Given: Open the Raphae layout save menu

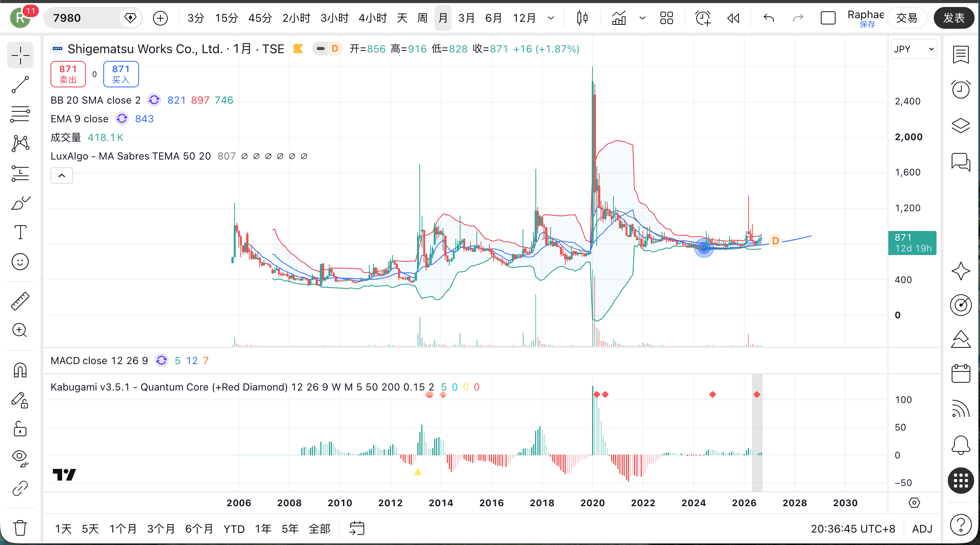Looking at the screenshot, I should [x=866, y=18].
